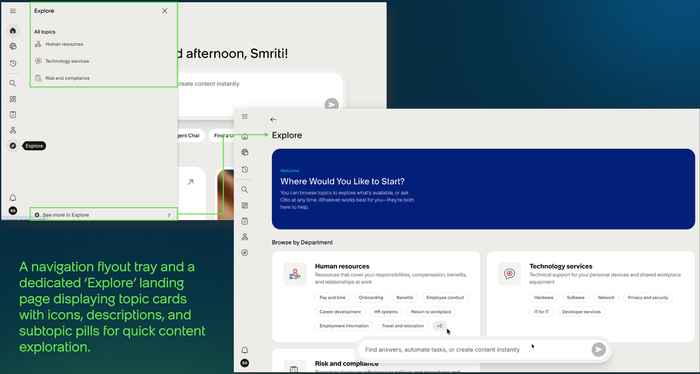Click compass icon in Explore page sidebar
Screen dimensions: 700x374
245,253
